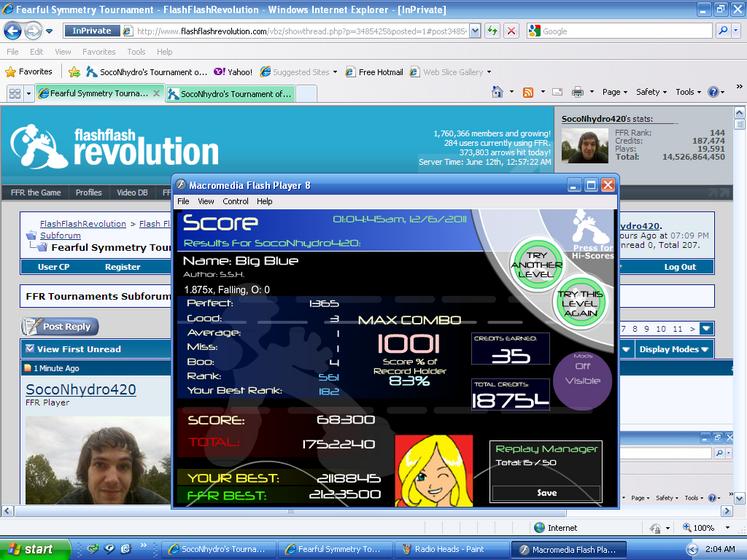Open SocoNhydro's Tournament favorites bar link

(x=147, y=72)
